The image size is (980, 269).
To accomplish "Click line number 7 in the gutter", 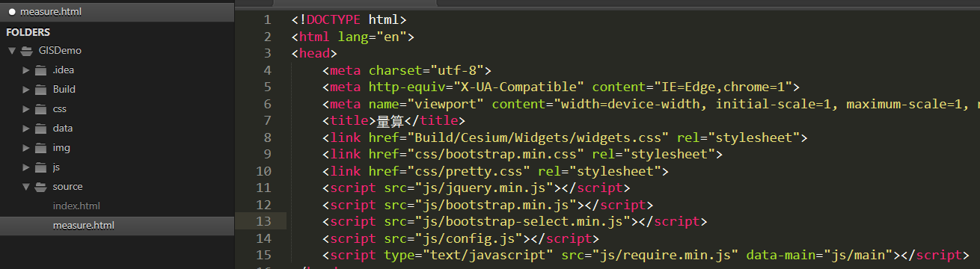I will click(x=267, y=120).
